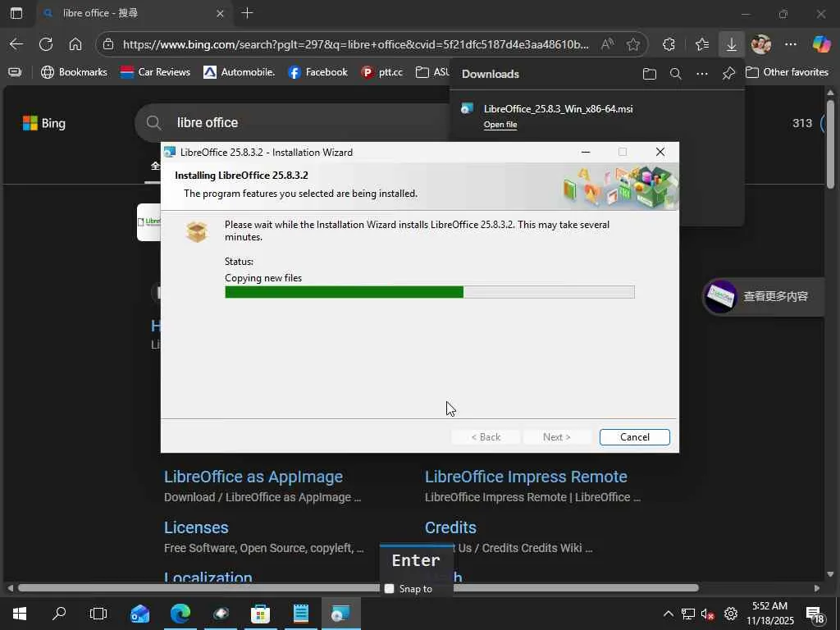
Task: Open the Credits result link
Action: point(450,527)
